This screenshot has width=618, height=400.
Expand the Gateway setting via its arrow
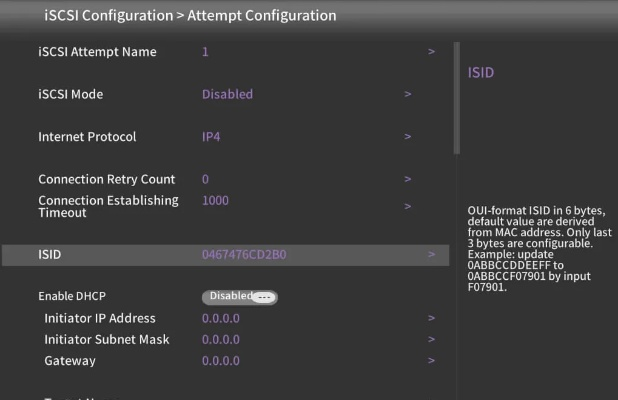[x=431, y=361]
